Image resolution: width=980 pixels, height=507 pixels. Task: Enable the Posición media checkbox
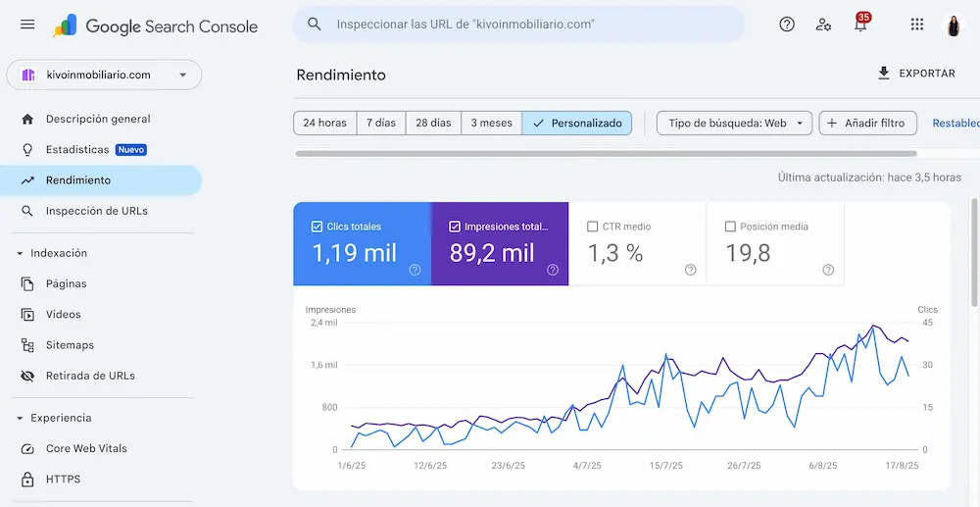(x=730, y=227)
